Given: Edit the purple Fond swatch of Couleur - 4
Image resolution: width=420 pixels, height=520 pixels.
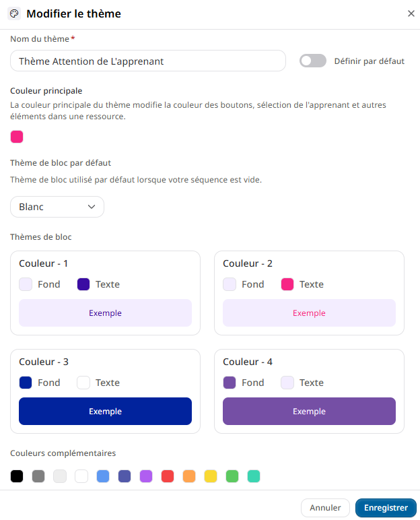Looking at the screenshot, I should coord(230,383).
